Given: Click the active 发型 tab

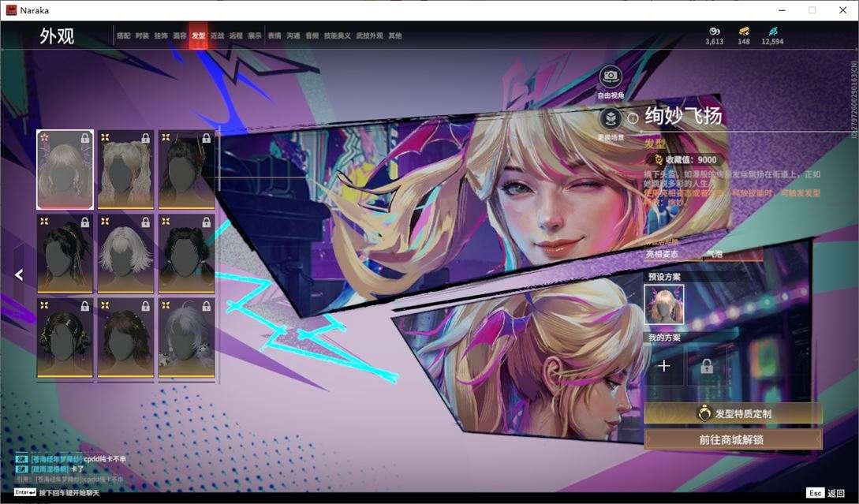Looking at the screenshot, I should tap(198, 35).
